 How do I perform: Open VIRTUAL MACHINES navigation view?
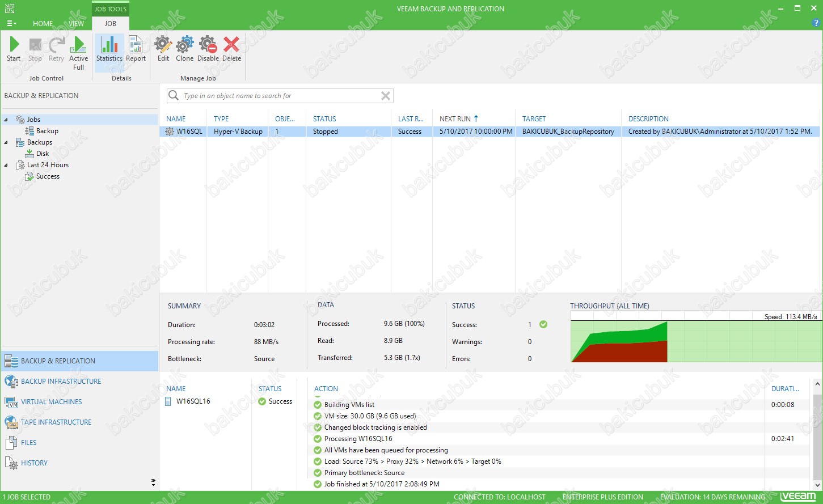[79, 402]
